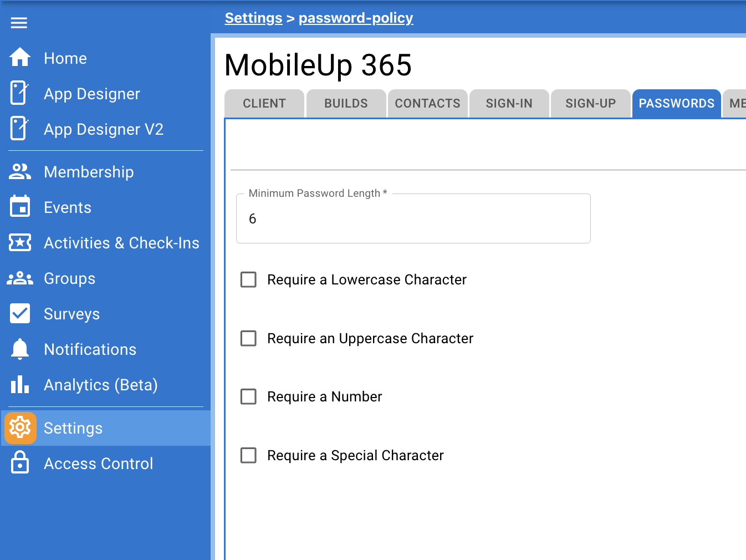
Task: Click the Access Control lock icon
Action: click(x=20, y=463)
